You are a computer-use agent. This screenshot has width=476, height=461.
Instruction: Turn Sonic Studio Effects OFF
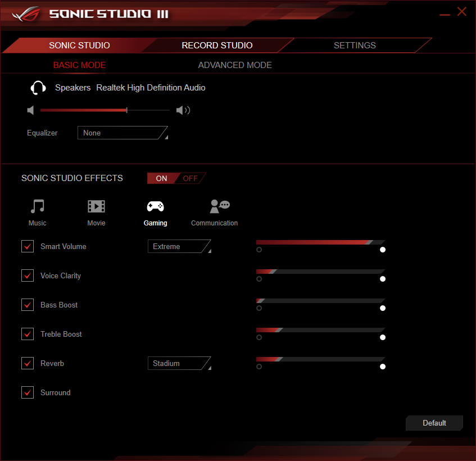pyautogui.click(x=191, y=178)
